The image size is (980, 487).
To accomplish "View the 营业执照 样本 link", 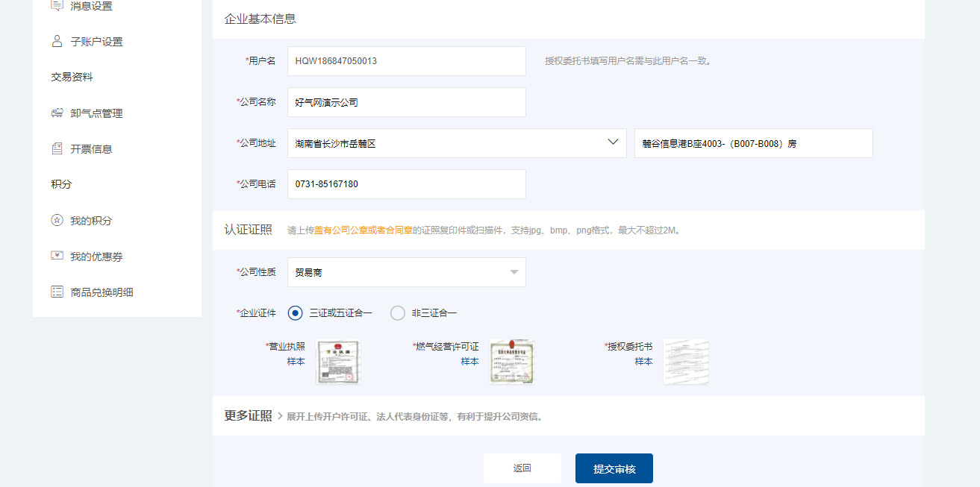I will tap(296, 362).
